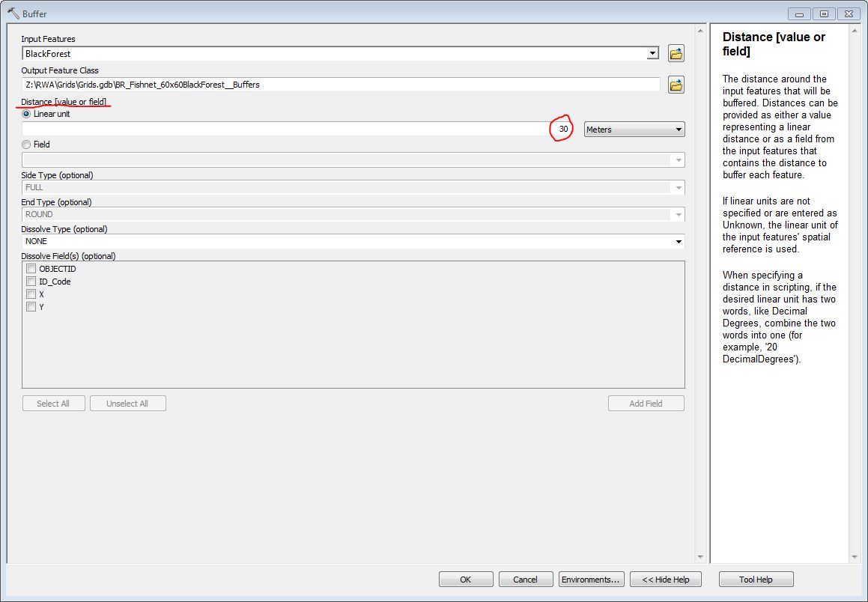Minimize the Buffer window
Screen dimensions: 868x602
click(799, 13)
